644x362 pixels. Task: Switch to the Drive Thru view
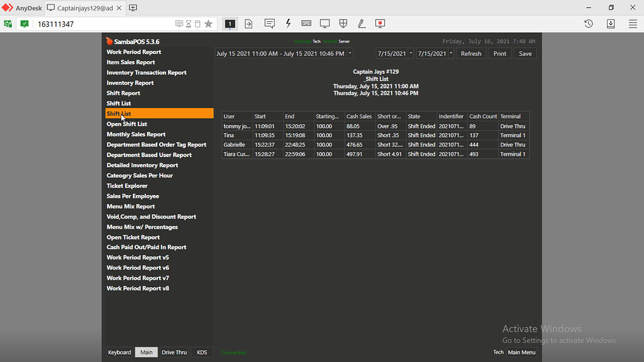point(174,352)
